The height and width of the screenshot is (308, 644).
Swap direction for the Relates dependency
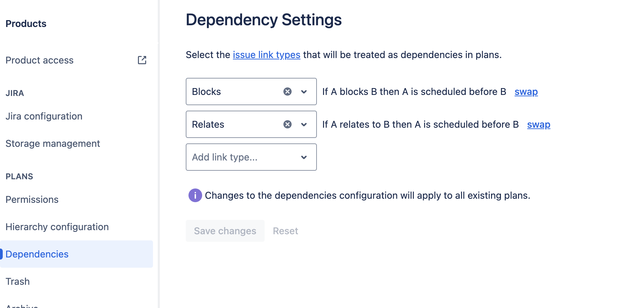[x=539, y=124]
